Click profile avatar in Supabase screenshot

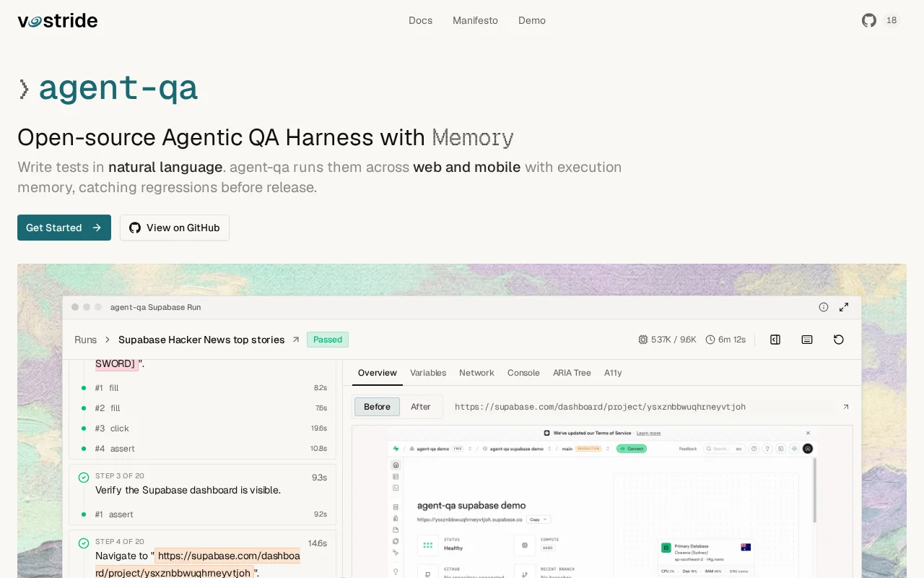coord(808,449)
